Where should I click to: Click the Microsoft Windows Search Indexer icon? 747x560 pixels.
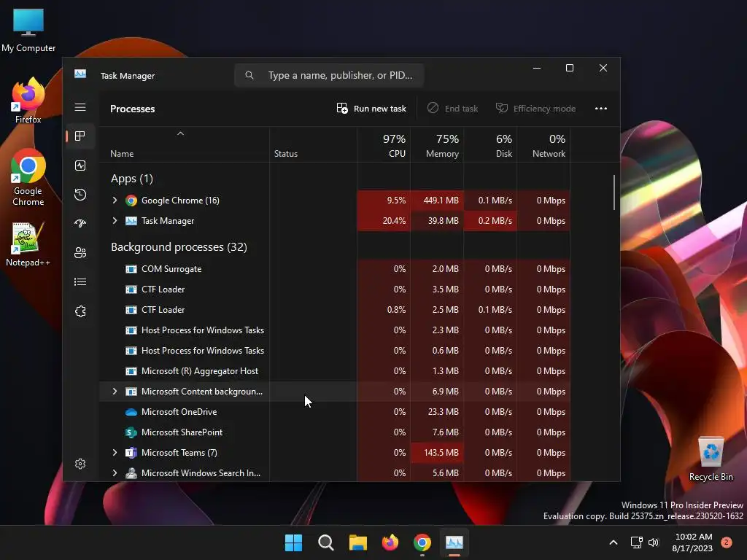(x=131, y=473)
